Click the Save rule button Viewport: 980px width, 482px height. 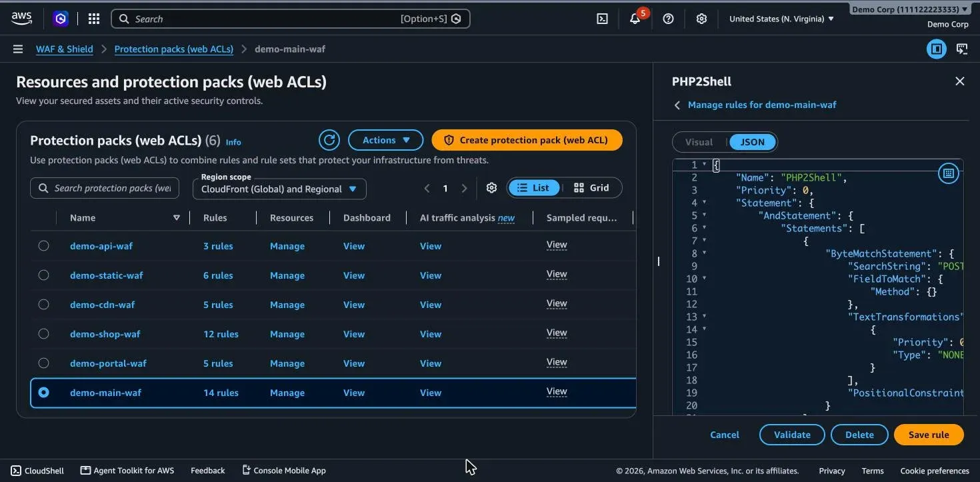(929, 435)
